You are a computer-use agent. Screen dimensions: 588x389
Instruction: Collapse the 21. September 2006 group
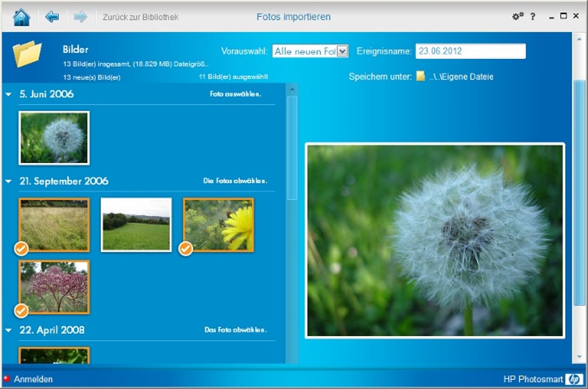point(7,180)
